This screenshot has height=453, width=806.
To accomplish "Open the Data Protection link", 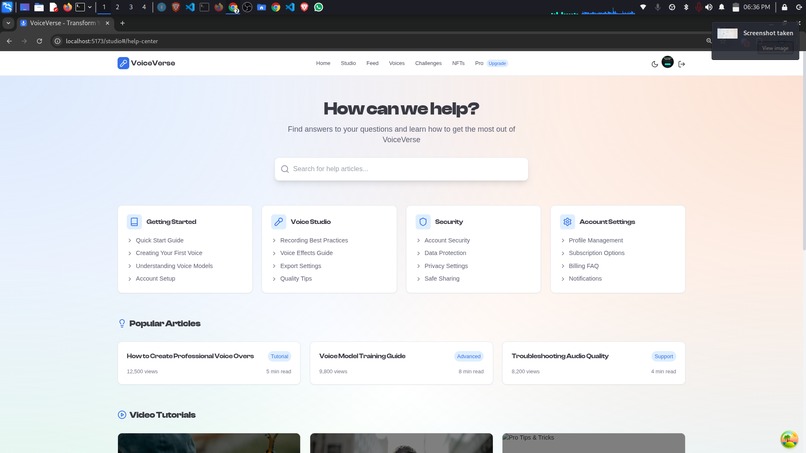I will (x=445, y=253).
